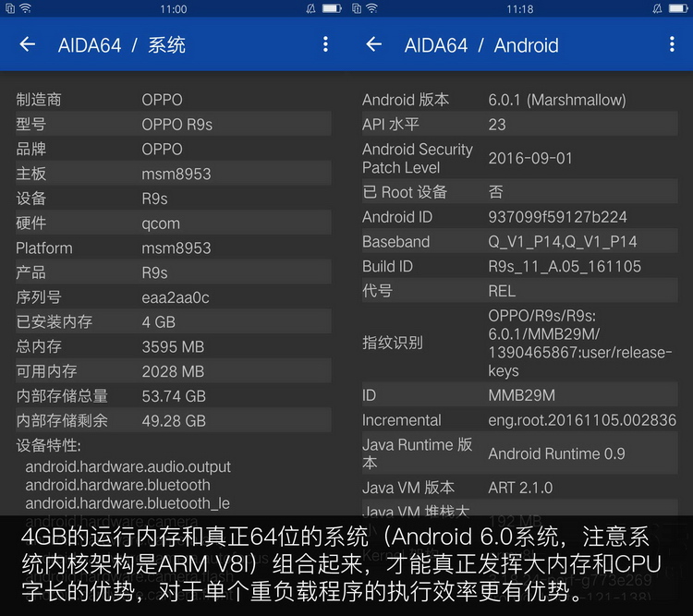Image resolution: width=693 pixels, height=616 pixels.
Task: Select the ID value 'MMB29M'
Action: point(521,395)
